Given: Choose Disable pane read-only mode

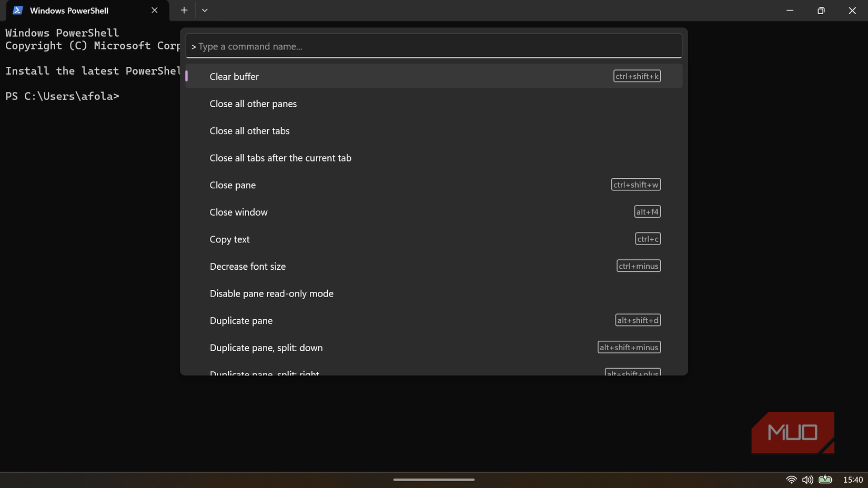Looking at the screenshot, I should coord(434,293).
